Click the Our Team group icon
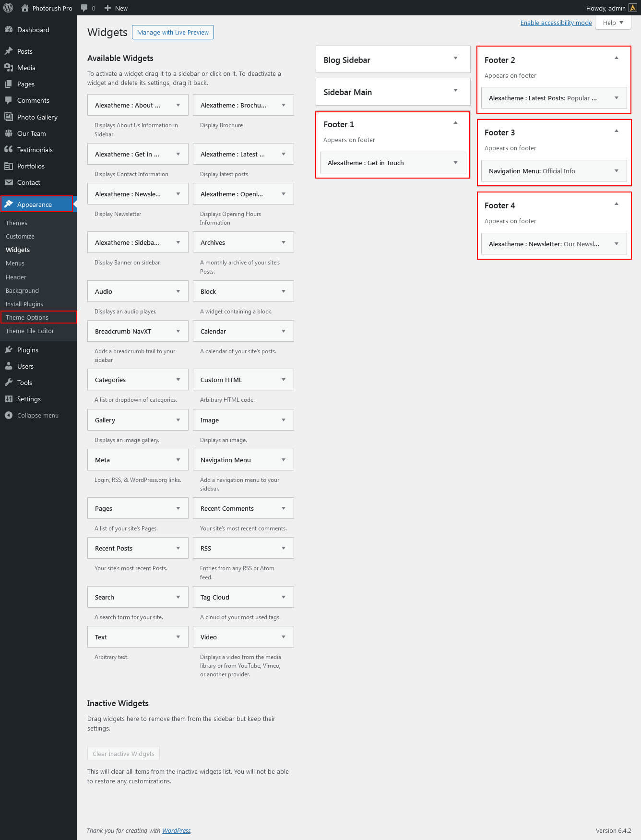Screen dimensions: 641x840 9,133
